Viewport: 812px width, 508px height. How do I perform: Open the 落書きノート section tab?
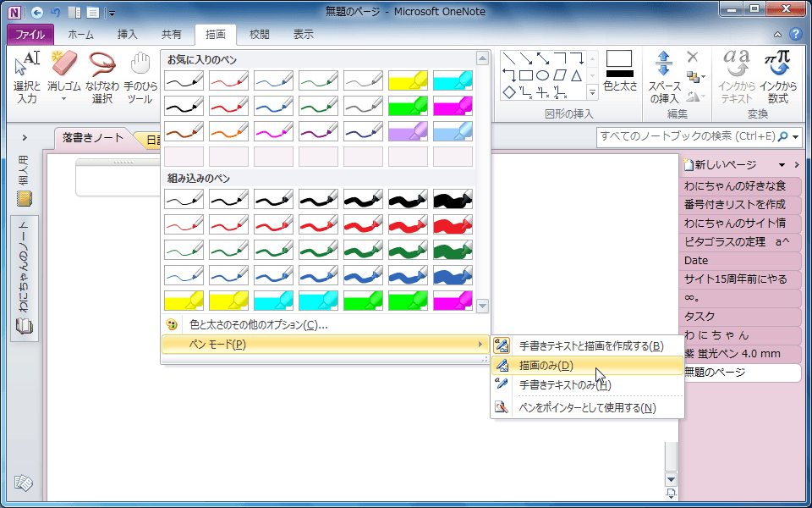93,138
